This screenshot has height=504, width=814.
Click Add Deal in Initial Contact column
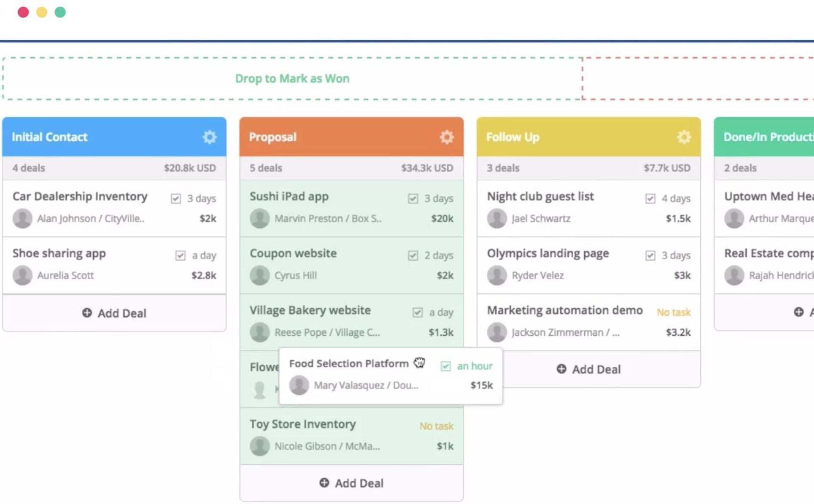click(x=114, y=313)
